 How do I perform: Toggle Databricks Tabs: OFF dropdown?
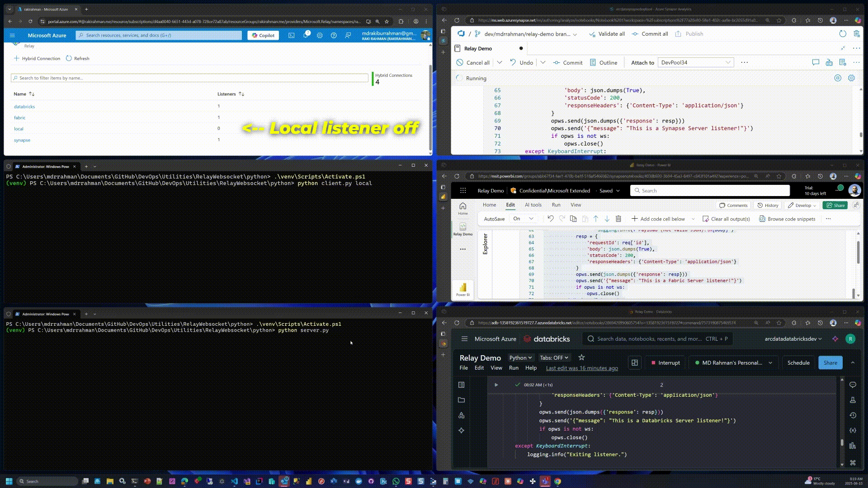point(554,358)
